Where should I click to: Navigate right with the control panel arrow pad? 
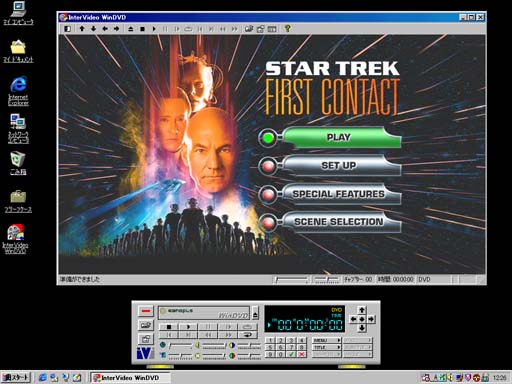pos(371,319)
